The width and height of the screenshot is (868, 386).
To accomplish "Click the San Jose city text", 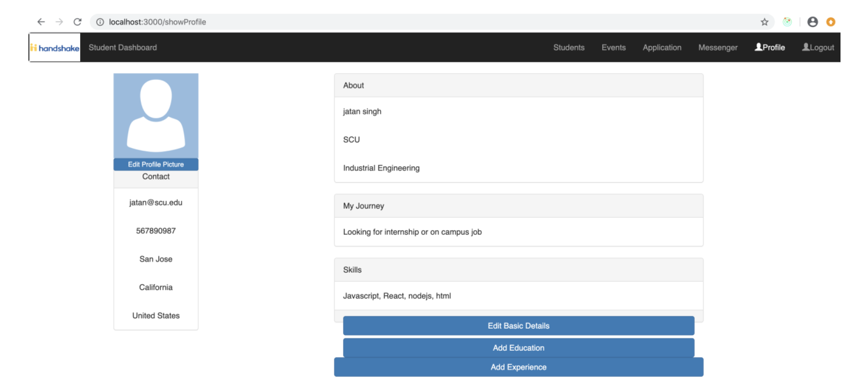I will (x=156, y=259).
